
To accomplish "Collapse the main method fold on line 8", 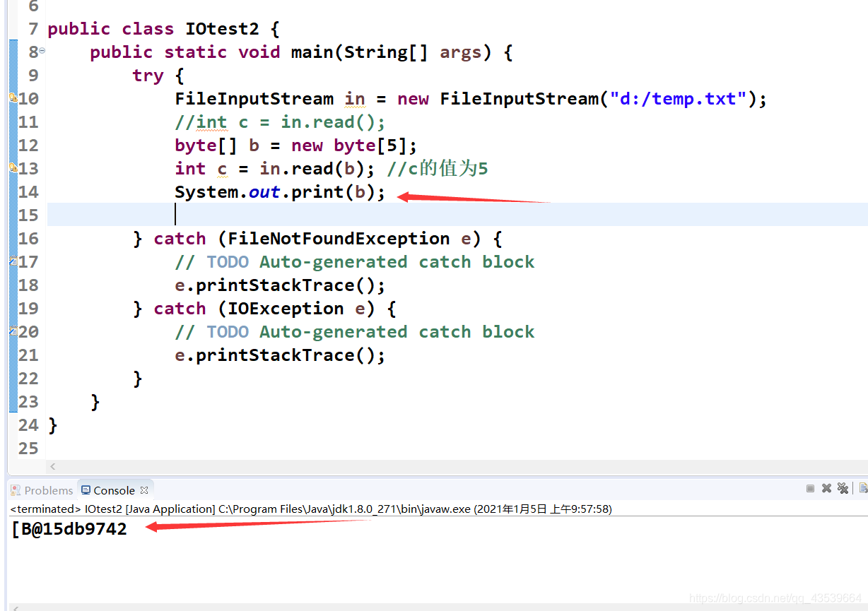I will (42, 51).
